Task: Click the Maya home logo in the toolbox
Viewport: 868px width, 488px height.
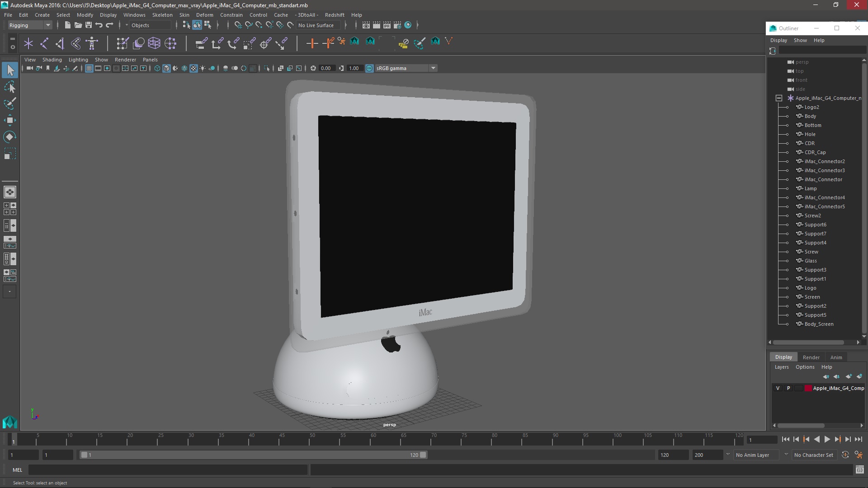Action: 10,422
